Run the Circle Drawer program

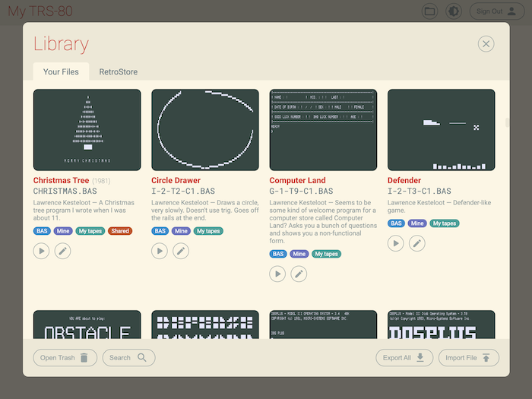(x=160, y=251)
